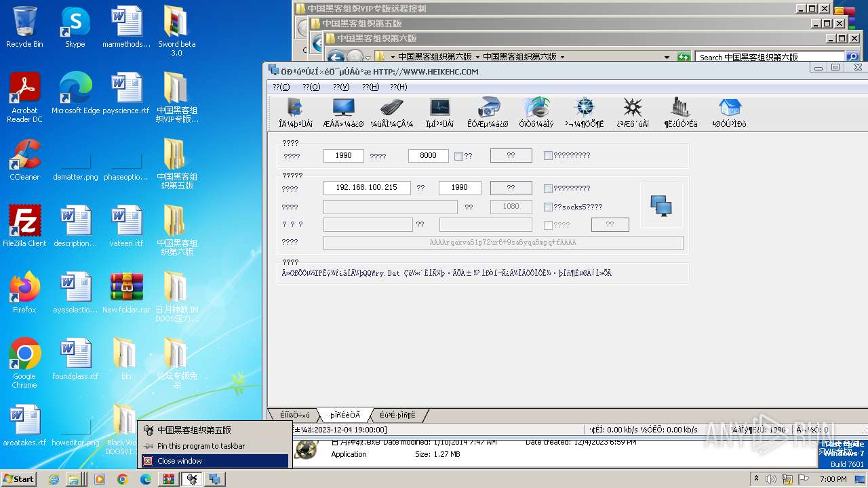Viewport: 868px width, 488px height.
Task: Click the folder with speaker toolbar icon
Action: (536, 112)
